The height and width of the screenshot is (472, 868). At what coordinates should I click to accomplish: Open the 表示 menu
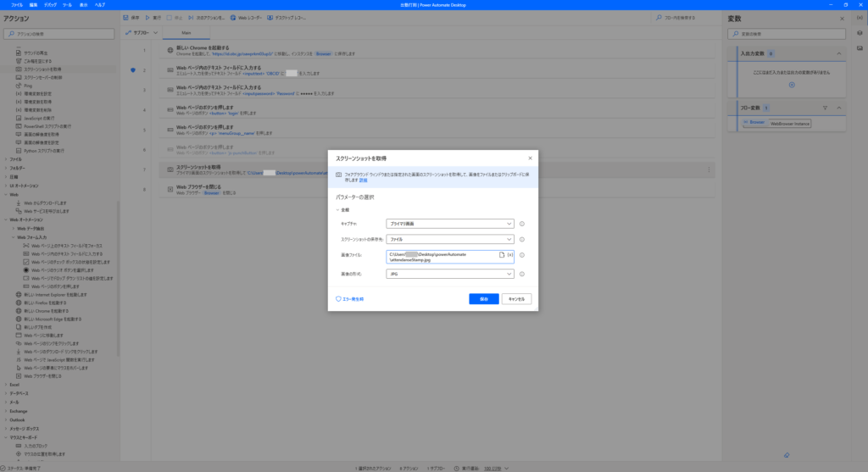click(x=83, y=5)
